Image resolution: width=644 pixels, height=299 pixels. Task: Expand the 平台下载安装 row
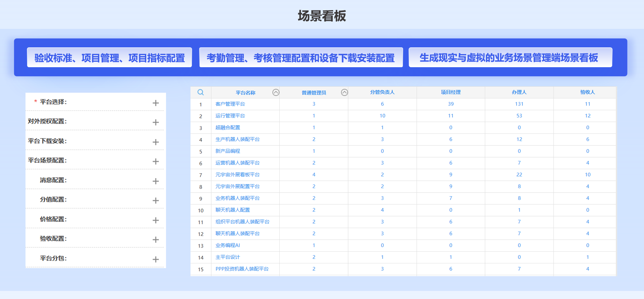click(x=156, y=142)
